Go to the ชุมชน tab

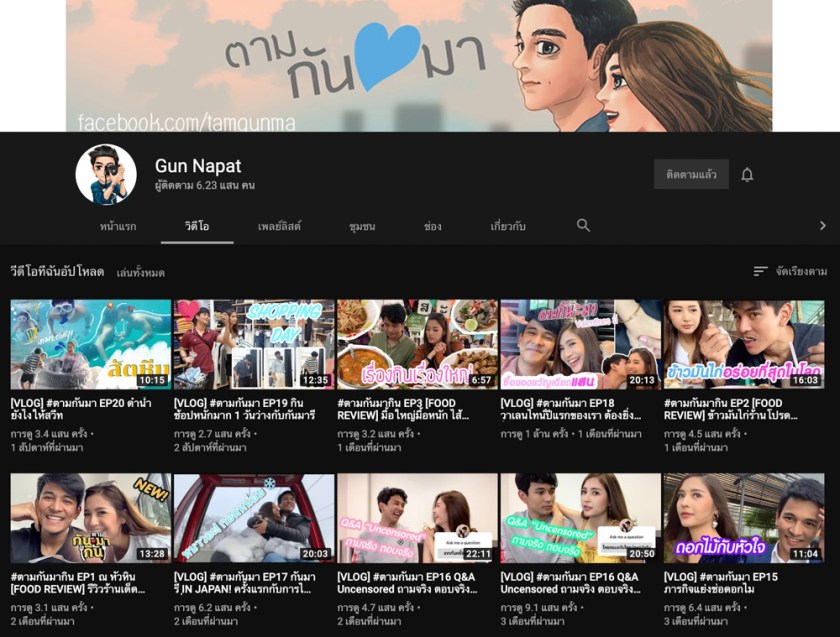[362, 227]
